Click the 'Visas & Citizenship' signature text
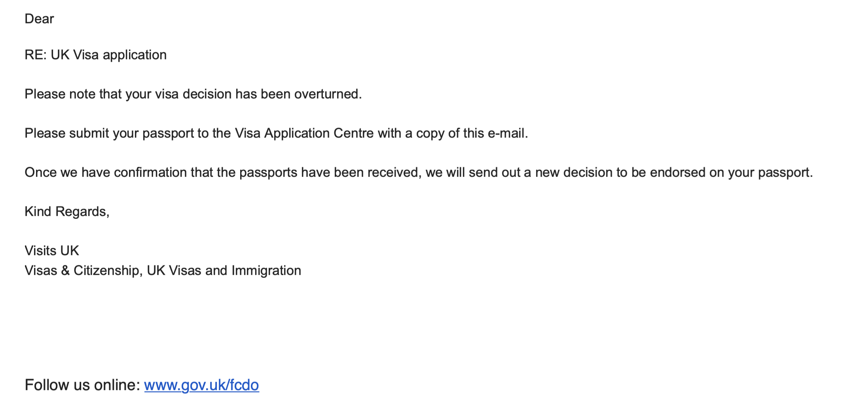 pos(81,271)
